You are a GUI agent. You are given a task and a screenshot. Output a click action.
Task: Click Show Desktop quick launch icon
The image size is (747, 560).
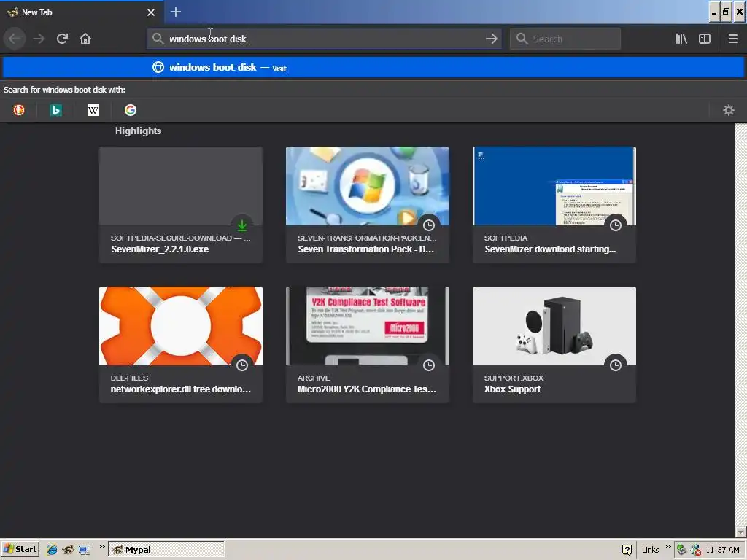coord(85,550)
